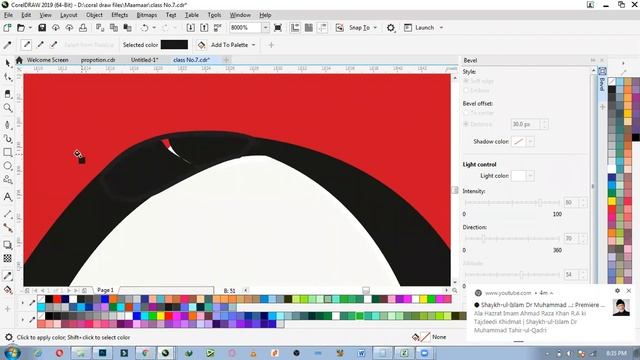This screenshot has height=360, width=640.
Task: Click the Full-screen preview icon
Action: tap(278, 28)
